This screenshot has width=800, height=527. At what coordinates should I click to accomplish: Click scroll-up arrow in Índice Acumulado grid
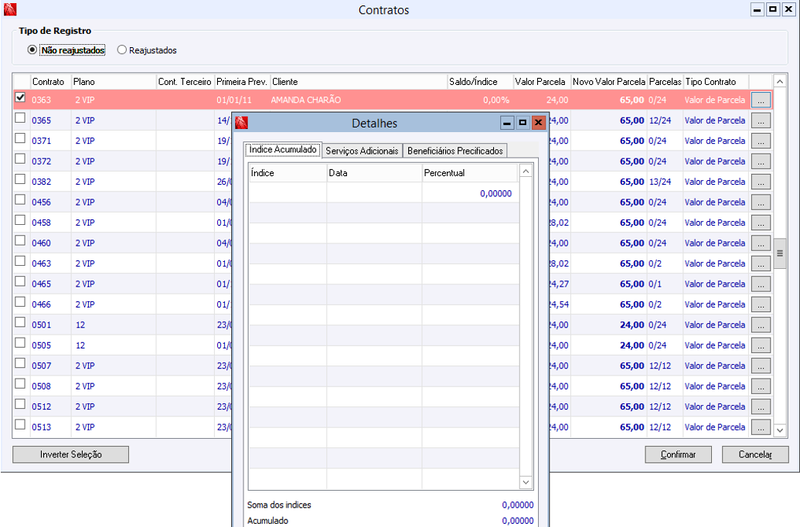click(x=526, y=172)
